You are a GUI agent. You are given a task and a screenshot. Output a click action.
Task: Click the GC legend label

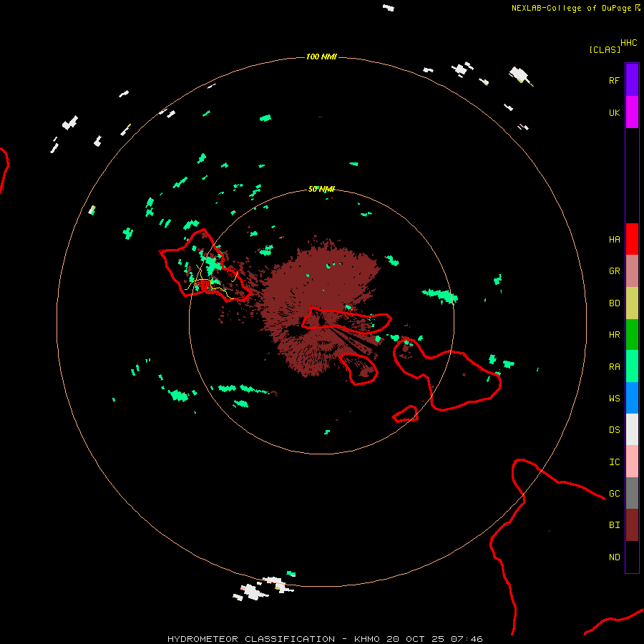pyautogui.click(x=614, y=494)
